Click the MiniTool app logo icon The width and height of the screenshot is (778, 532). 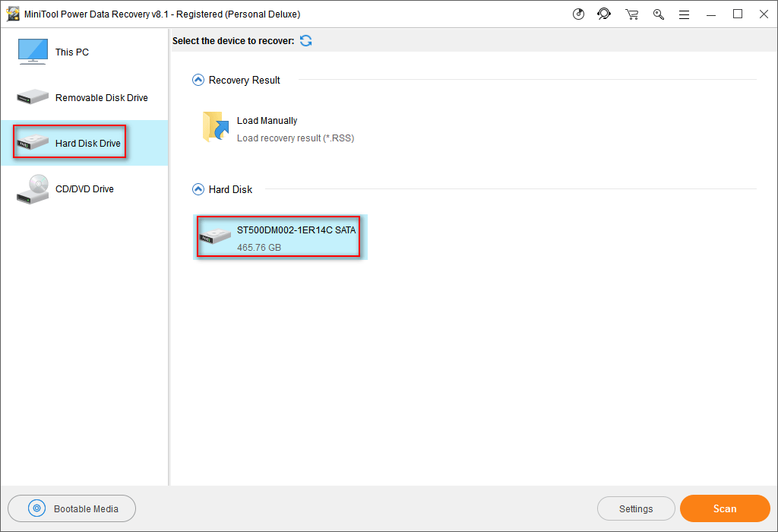[x=14, y=14]
